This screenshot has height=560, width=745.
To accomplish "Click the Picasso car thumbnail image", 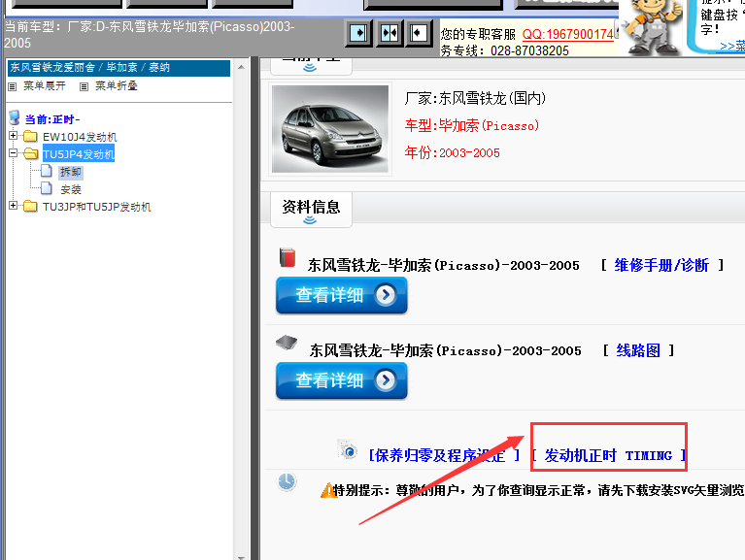I will pyautogui.click(x=330, y=129).
